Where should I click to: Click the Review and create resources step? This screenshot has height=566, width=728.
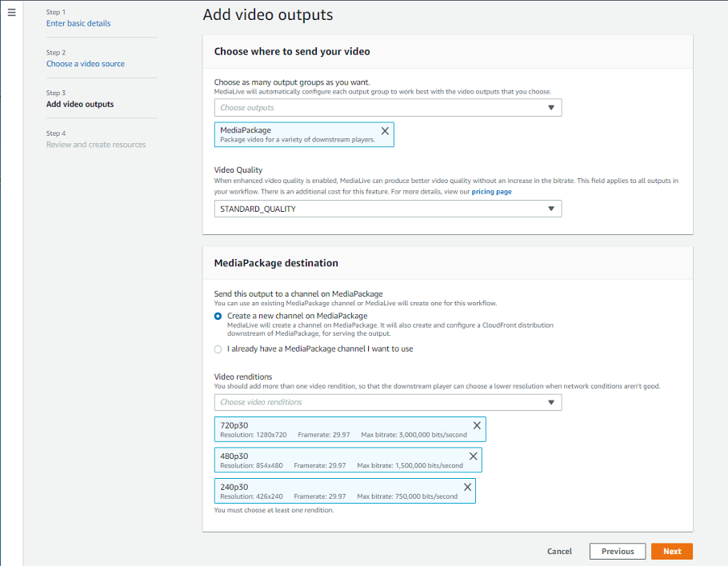pos(96,145)
